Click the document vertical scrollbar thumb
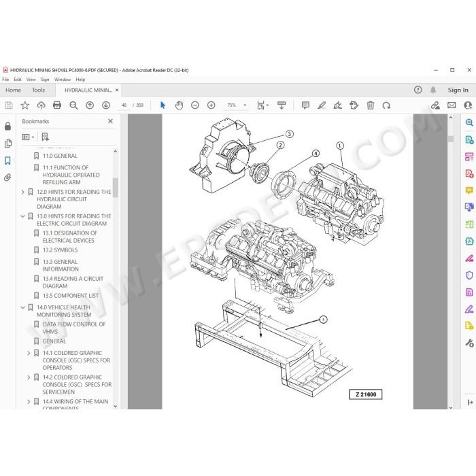 tap(451, 139)
